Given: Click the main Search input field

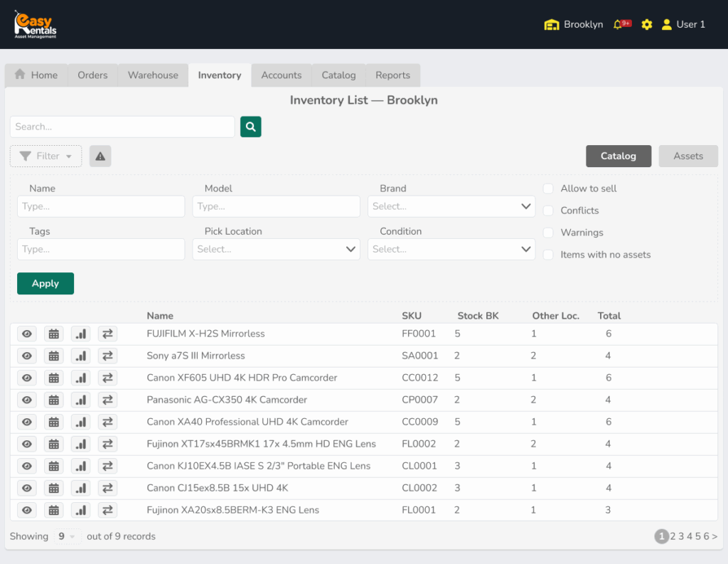Looking at the screenshot, I should (122, 127).
